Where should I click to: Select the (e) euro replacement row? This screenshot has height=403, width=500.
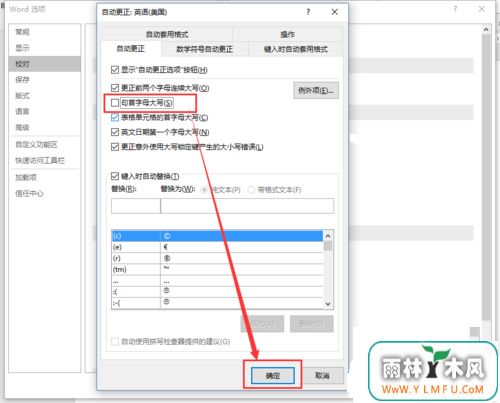tap(217, 247)
